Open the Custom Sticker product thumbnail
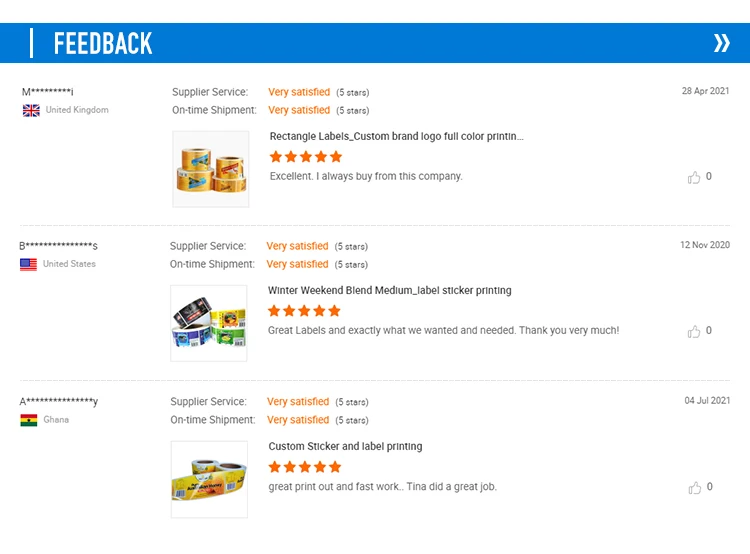The height and width of the screenshot is (554, 750). click(x=209, y=478)
